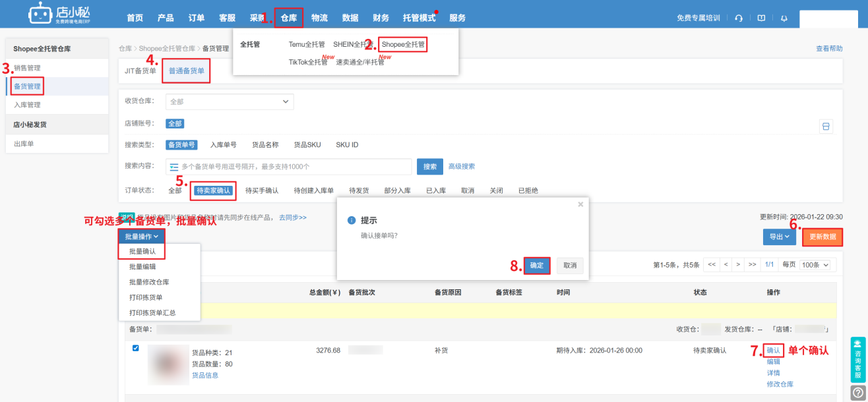868x402 pixels.
Task: Select 全部 store account tag
Action: coord(175,123)
